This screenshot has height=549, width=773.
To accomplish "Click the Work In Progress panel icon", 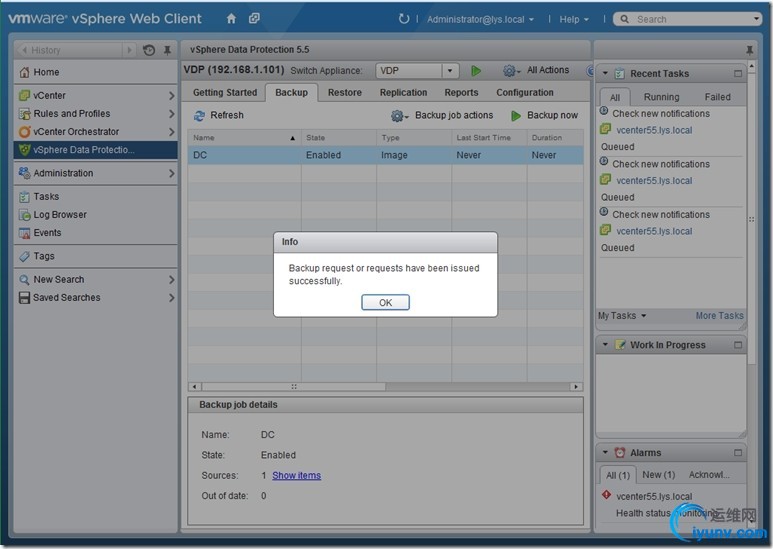I will pos(619,345).
